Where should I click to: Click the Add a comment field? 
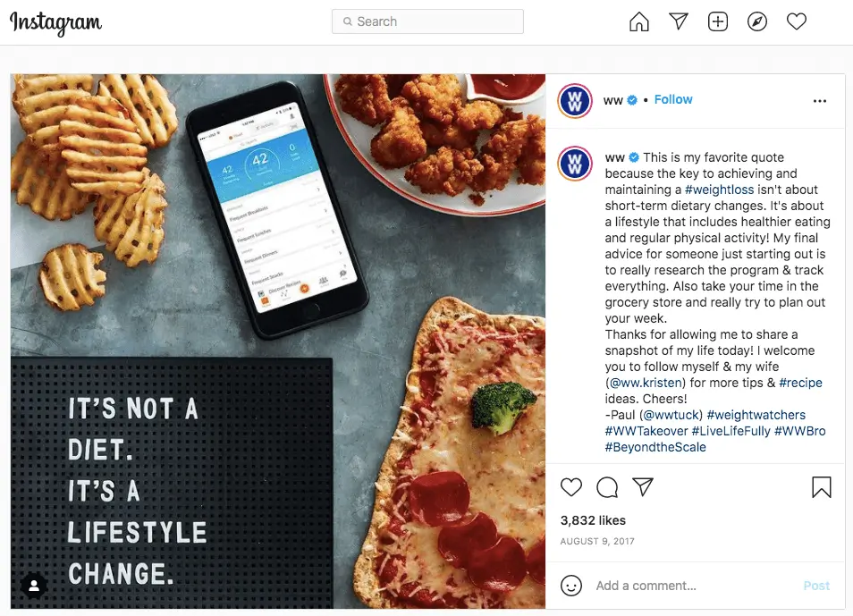pyautogui.click(x=646, y=586)
